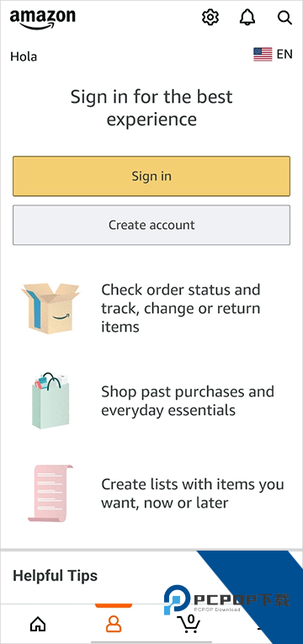Tap the pink list scroll illustration
Viewport: 303px width, 644px height.
pos(50,493)
